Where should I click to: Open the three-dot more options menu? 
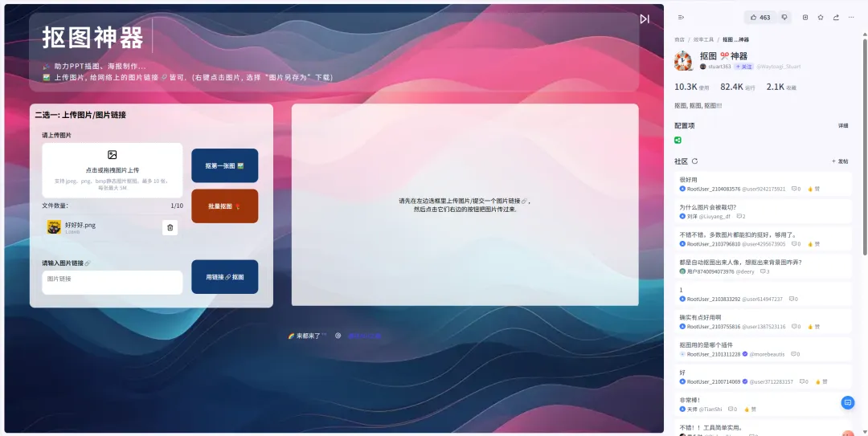(851, 17)
